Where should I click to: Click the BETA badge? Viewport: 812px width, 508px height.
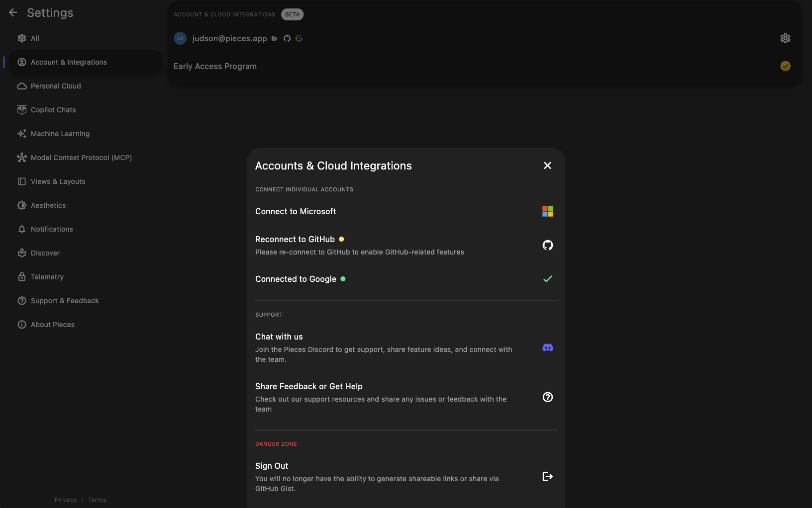coord(293,14)
